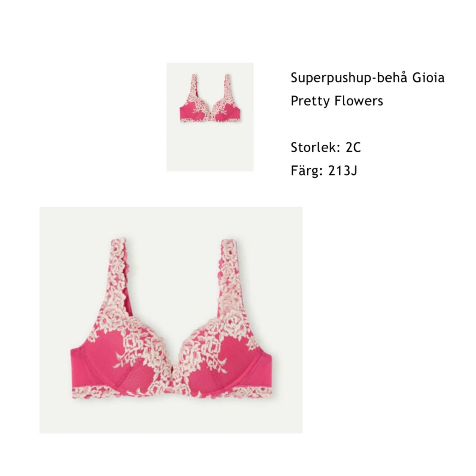This screenshot has width=476, height=476.
Task: Select the size value 2C
Action: pyautogui.click(x=353, y=148)
